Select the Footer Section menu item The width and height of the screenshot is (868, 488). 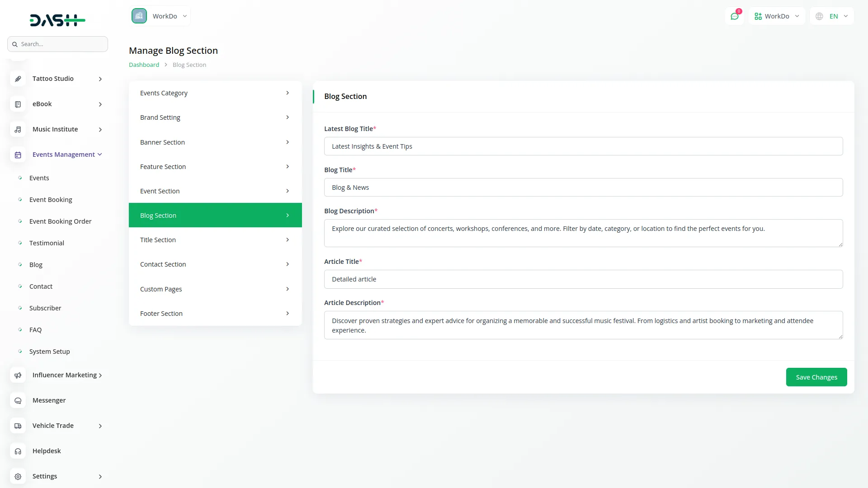point(215,314)
